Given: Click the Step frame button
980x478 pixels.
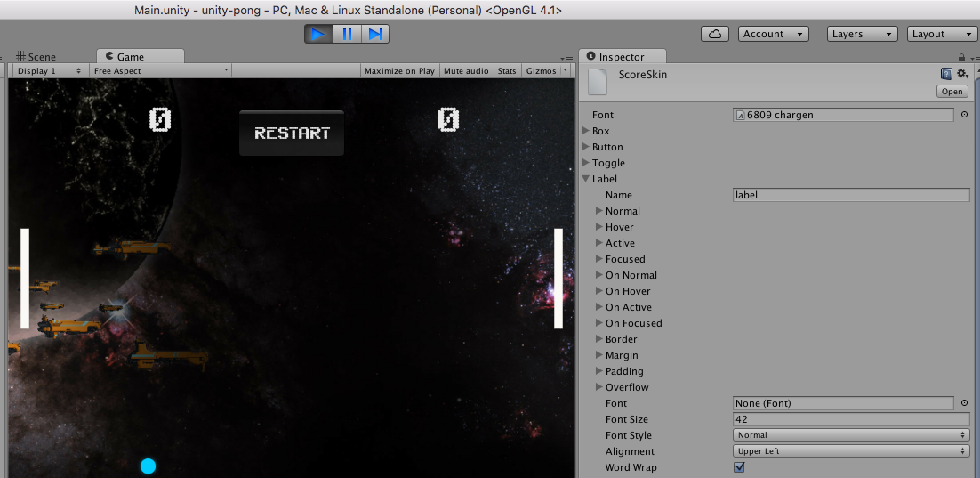Looking at the screenshot, I should (375, 34).
